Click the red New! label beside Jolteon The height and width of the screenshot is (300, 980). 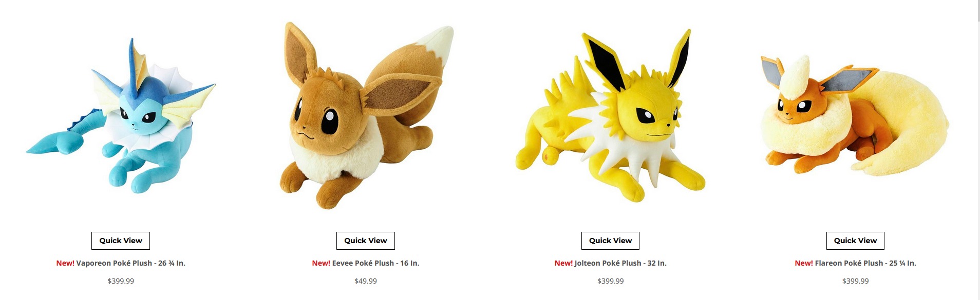point(563,263)
